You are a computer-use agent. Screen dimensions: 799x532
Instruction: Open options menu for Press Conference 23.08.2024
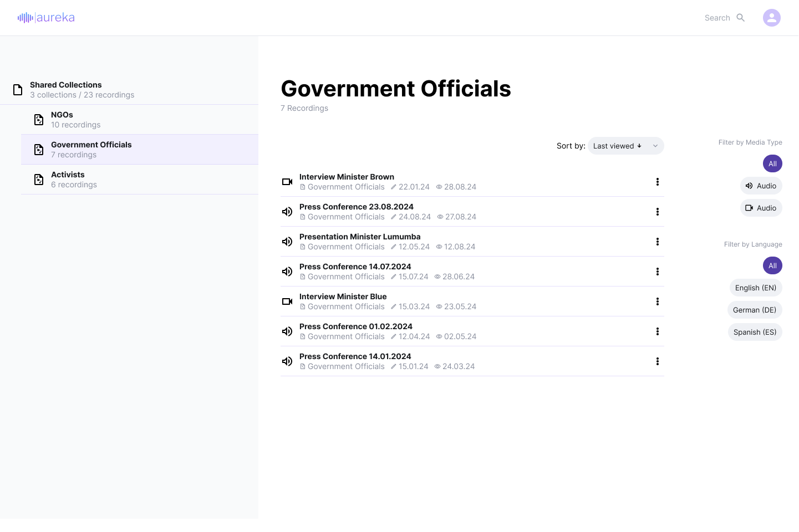(657, 212)
